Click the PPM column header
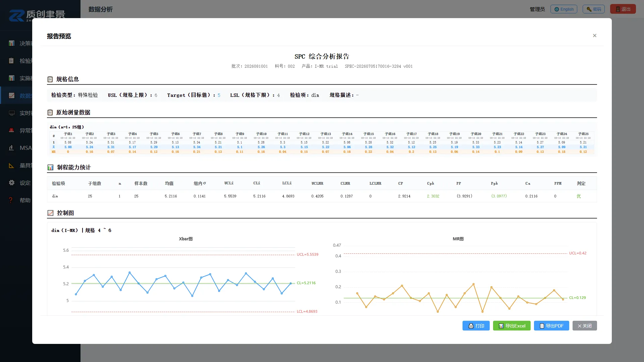 (558, 183)
